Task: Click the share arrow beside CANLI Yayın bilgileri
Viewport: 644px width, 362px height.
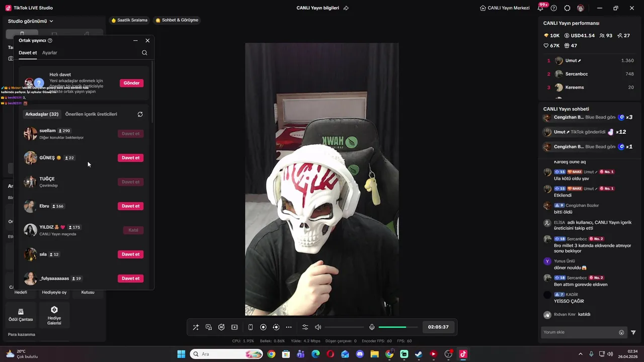Action: tap(346, 8)
